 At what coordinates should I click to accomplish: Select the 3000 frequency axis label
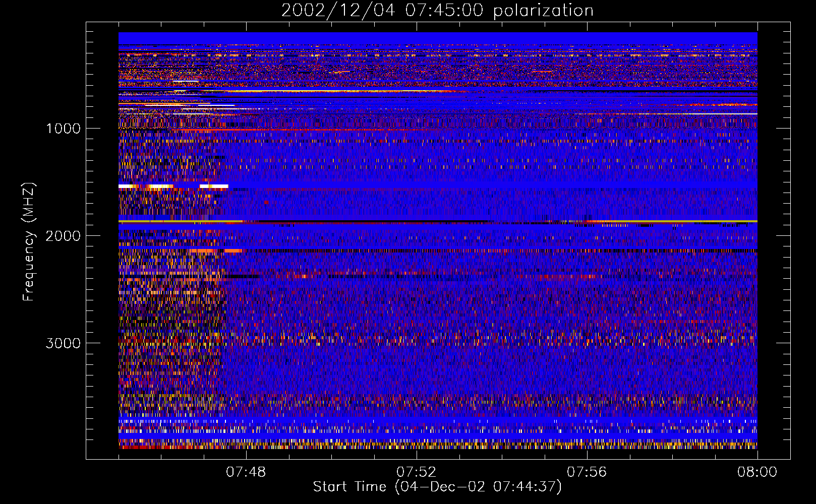[63, 343]
